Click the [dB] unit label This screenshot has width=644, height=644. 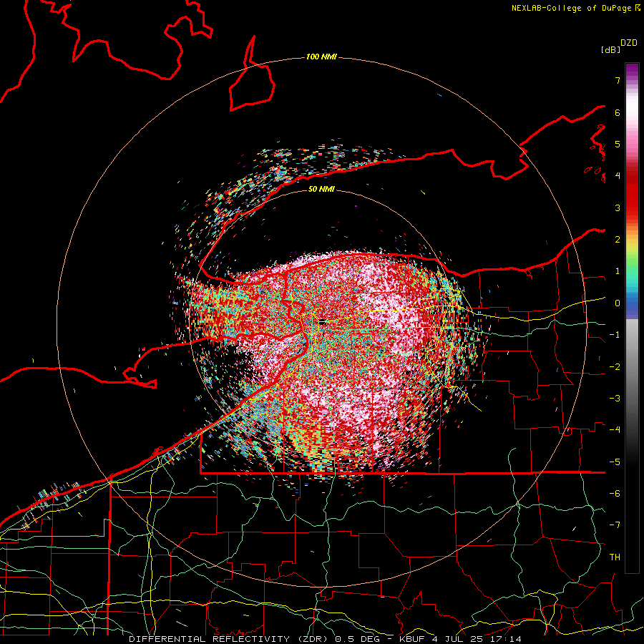point(610,49)
